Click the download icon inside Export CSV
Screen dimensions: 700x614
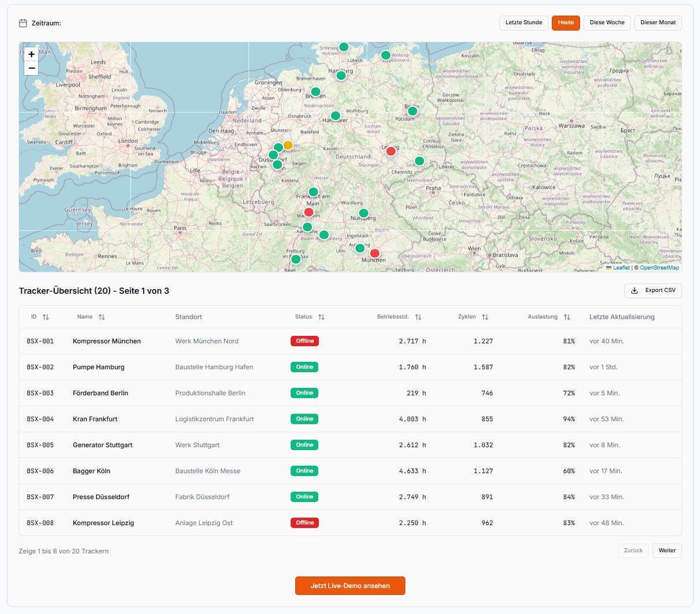[x=635, y=291]
